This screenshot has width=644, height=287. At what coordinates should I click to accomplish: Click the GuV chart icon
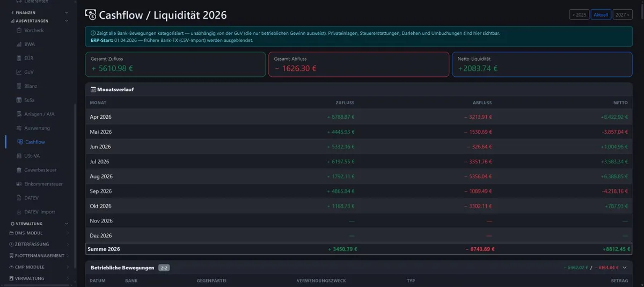(19, 72)
